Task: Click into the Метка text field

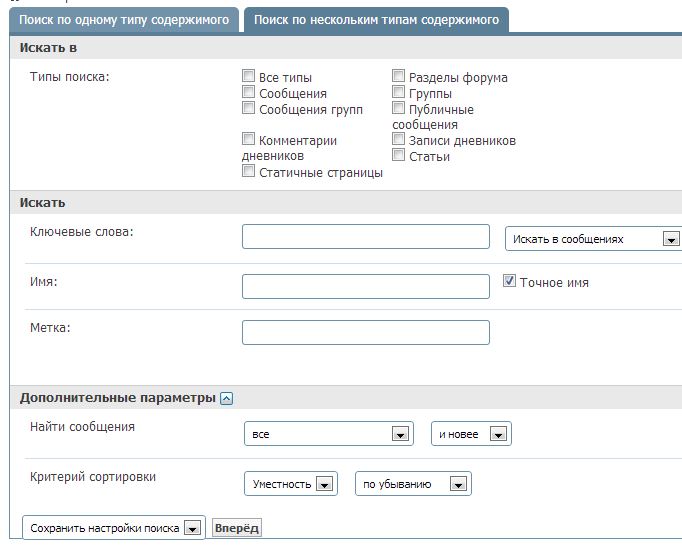Action: pyautogui.click(x=366, y=333)
